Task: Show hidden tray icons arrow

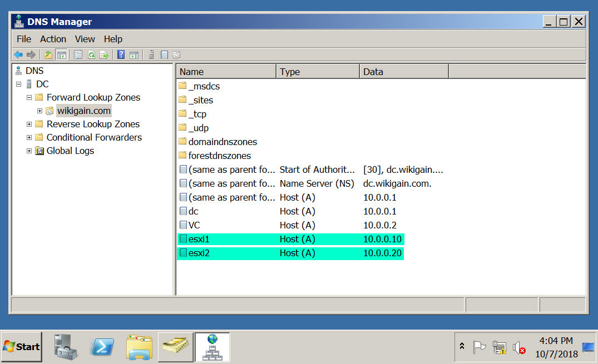Action: click(462, 346)
